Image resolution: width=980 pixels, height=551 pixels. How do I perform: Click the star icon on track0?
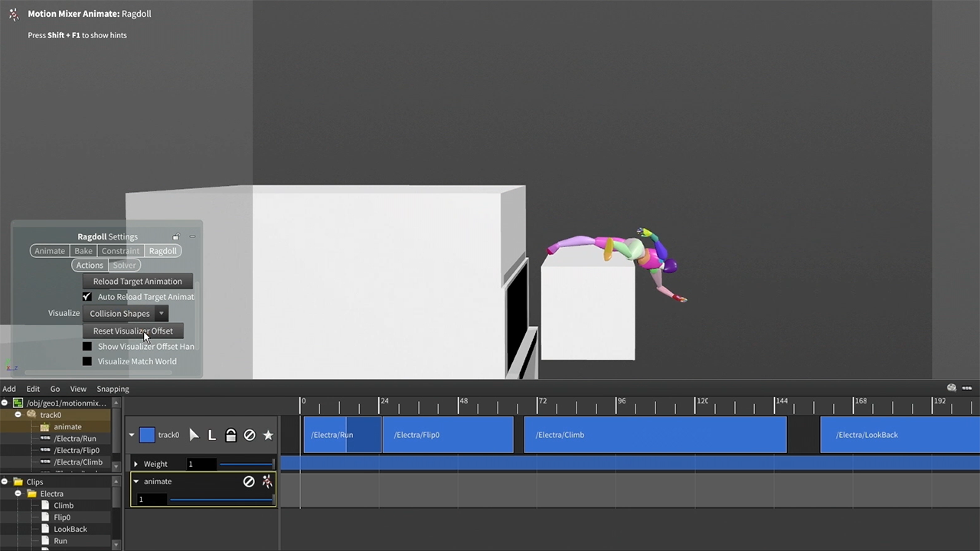tap(268, 435)
